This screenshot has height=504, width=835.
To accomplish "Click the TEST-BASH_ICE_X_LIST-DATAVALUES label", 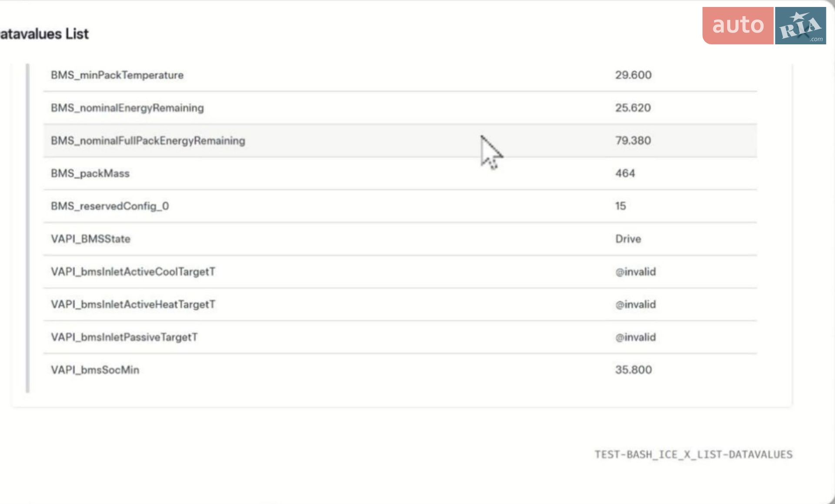I will (x=694, y=454).
